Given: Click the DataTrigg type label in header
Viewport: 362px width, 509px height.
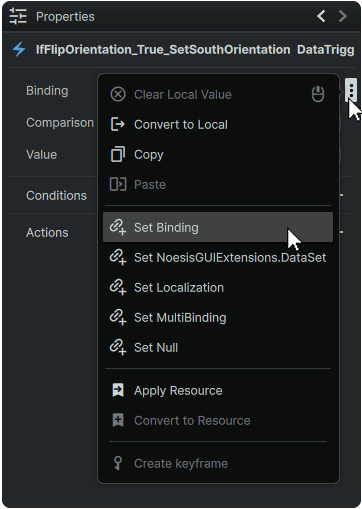Looking at the screenshot, I should point(326,50).
